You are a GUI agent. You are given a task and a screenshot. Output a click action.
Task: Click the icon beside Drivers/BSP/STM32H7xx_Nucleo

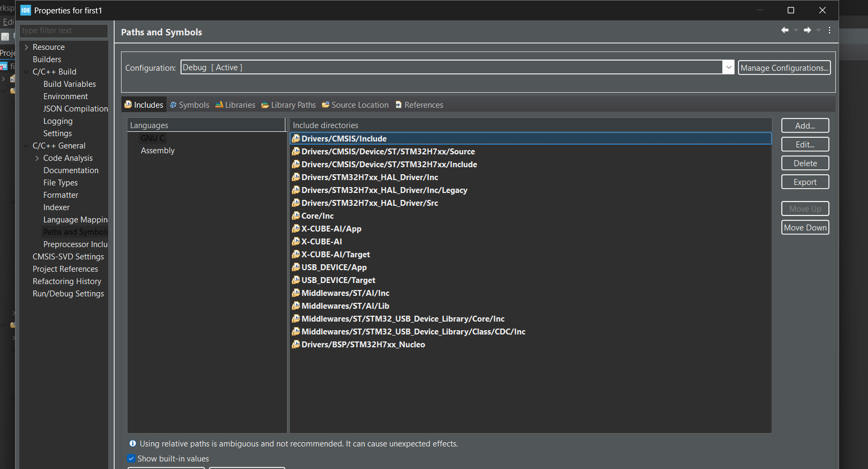[x=296, y=345]
